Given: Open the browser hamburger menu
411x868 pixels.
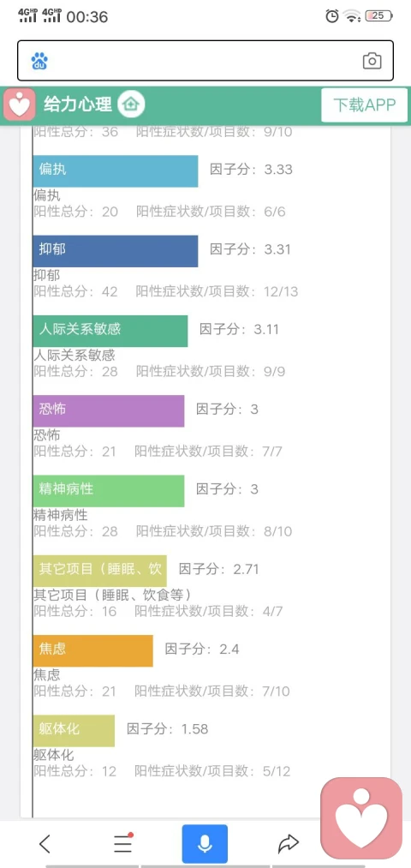Looking at the screenshot, I should (122, 843).
